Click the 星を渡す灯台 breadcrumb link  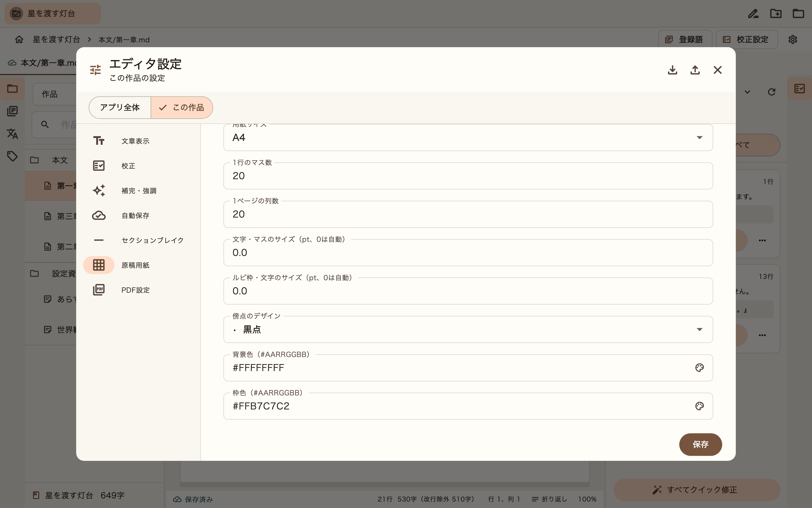click(56, 40)
